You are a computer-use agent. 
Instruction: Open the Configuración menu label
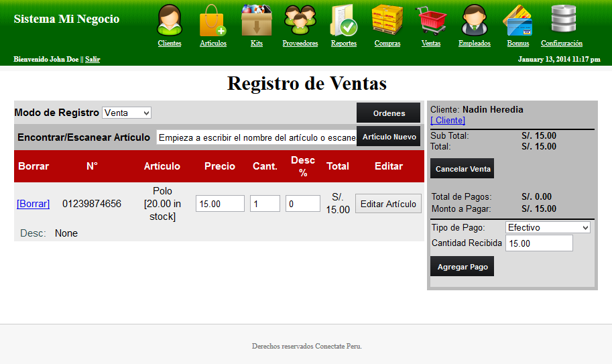[x=562, y=44]
